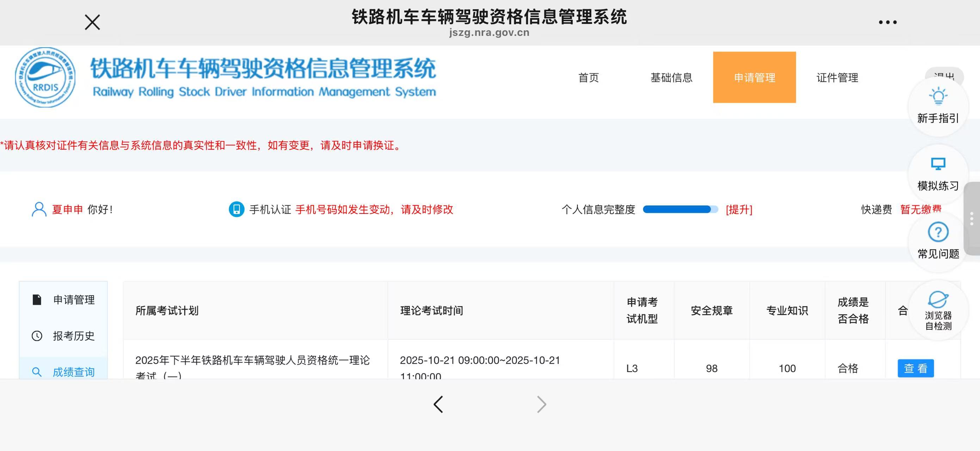Click the 个人信息完整度 progress bar
This screenshot has height=451, width=980.
pyautogui.click(x=680, y=209)
